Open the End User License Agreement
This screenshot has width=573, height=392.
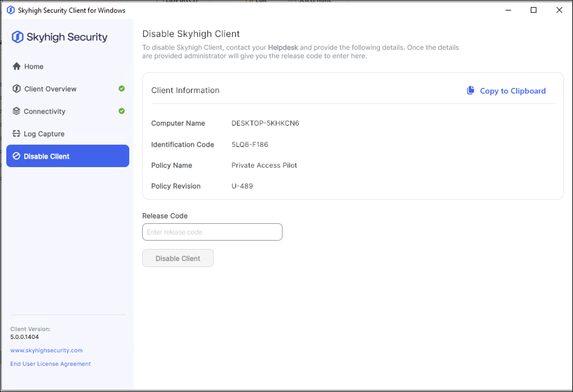point(51,364)
